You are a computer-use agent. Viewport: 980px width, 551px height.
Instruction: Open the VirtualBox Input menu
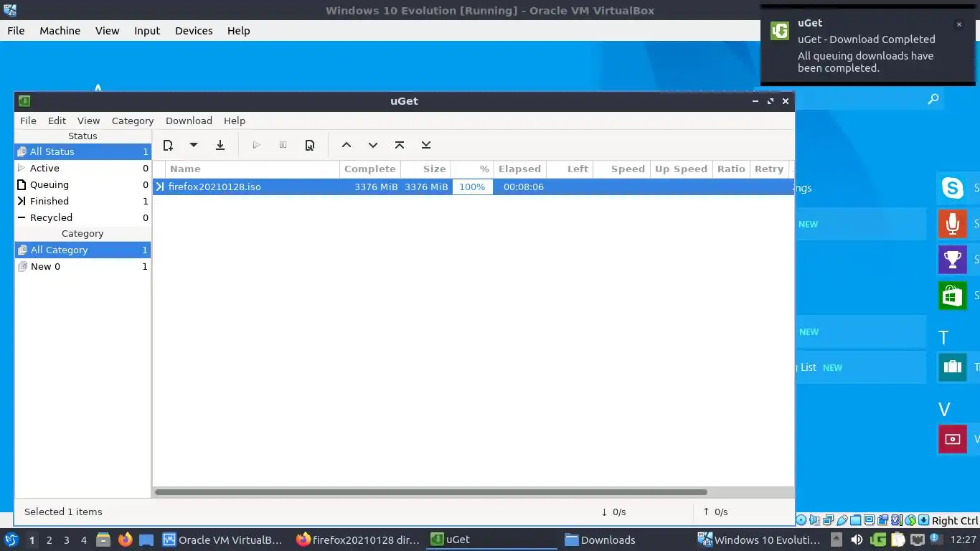(x=147, y=31)
